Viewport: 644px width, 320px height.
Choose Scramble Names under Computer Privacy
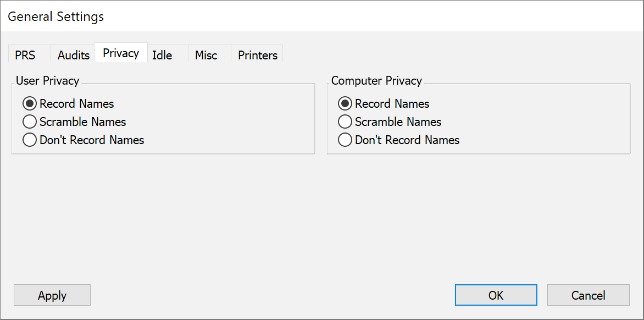(345, 122)
